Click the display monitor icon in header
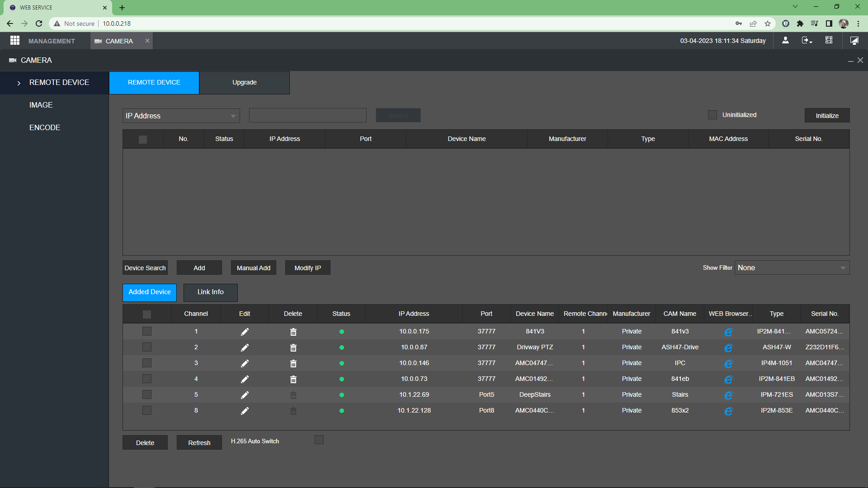The image size is (868, 488). [854, 41]
